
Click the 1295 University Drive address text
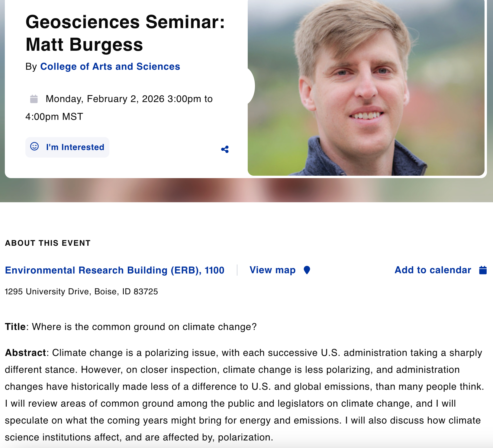tap(81, 292)
